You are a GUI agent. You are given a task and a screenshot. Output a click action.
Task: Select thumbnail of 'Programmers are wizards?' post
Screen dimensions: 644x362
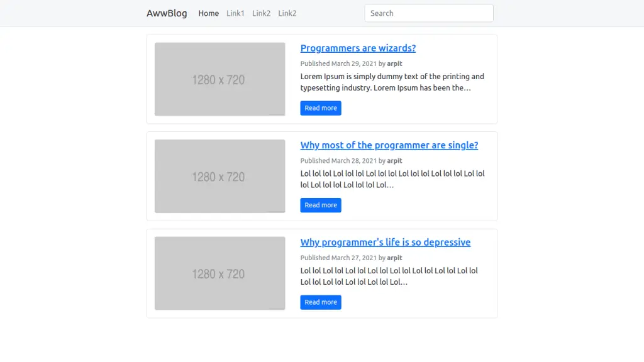coord(219,79)
